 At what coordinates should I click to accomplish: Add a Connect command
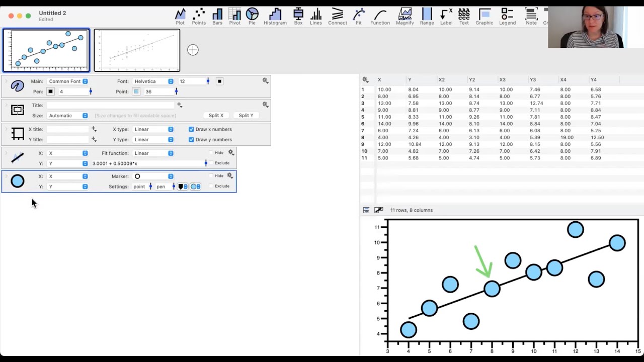[338, 16]
